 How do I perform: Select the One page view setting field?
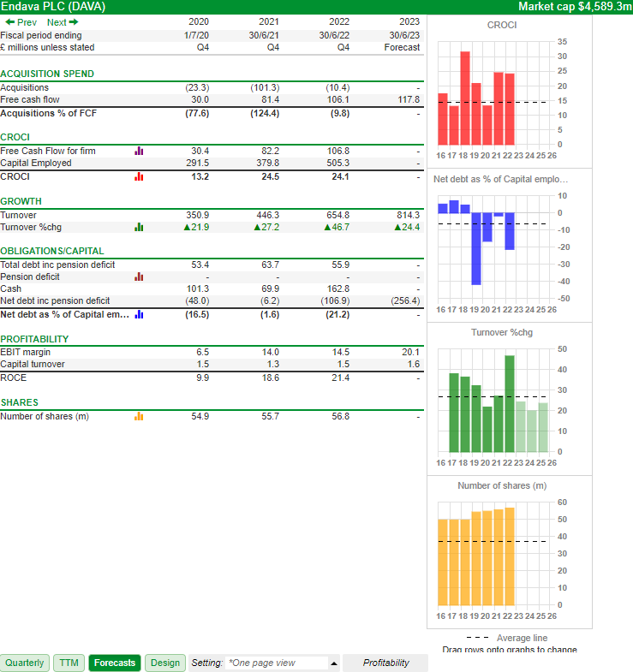pos(277,663)
